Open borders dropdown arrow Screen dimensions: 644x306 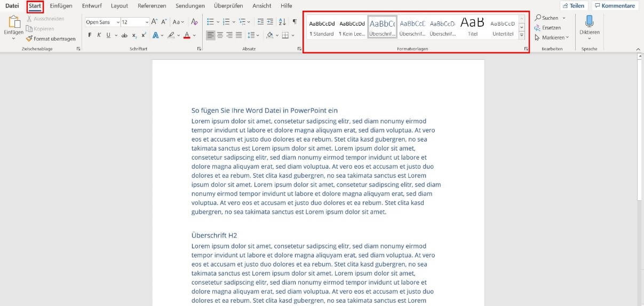pos(293,35)
